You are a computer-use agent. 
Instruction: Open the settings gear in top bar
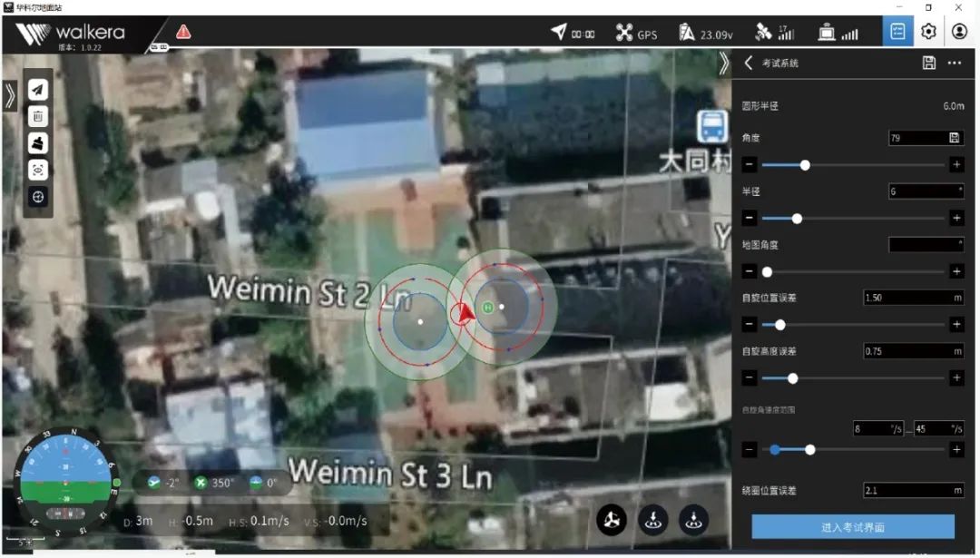[928, 32]
